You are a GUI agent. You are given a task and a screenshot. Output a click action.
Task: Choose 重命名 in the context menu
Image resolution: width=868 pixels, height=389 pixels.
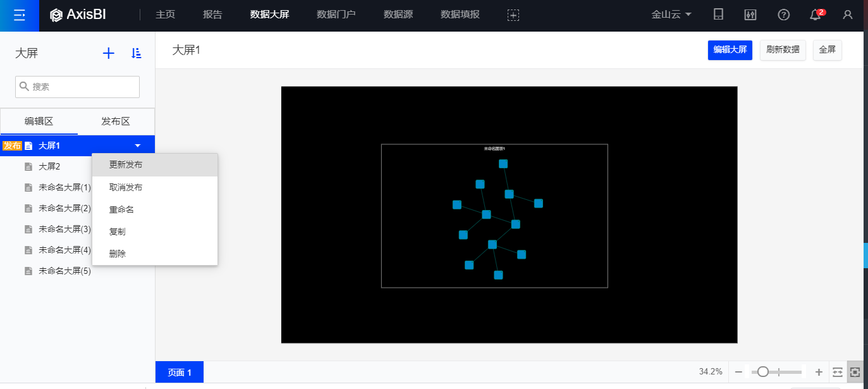pos(155,209)
